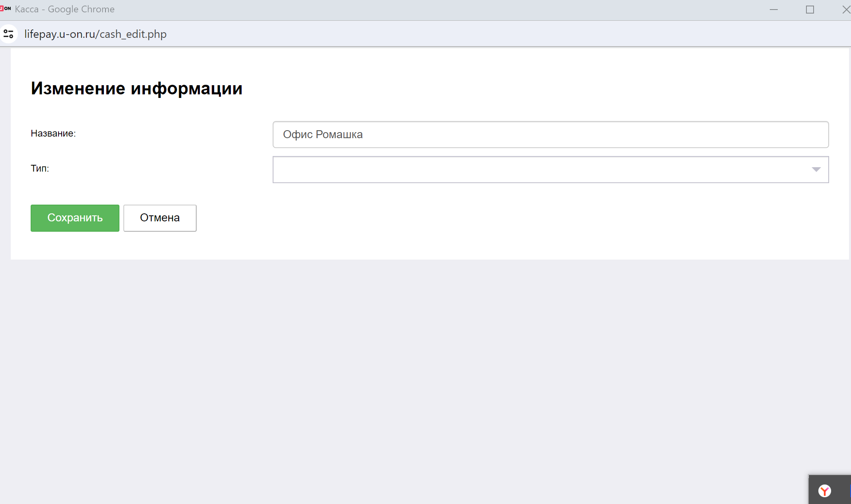This screenshot has width=851, height=504.
Task: Close the Касса Chrome window
Action: click(x=846, y=10)
